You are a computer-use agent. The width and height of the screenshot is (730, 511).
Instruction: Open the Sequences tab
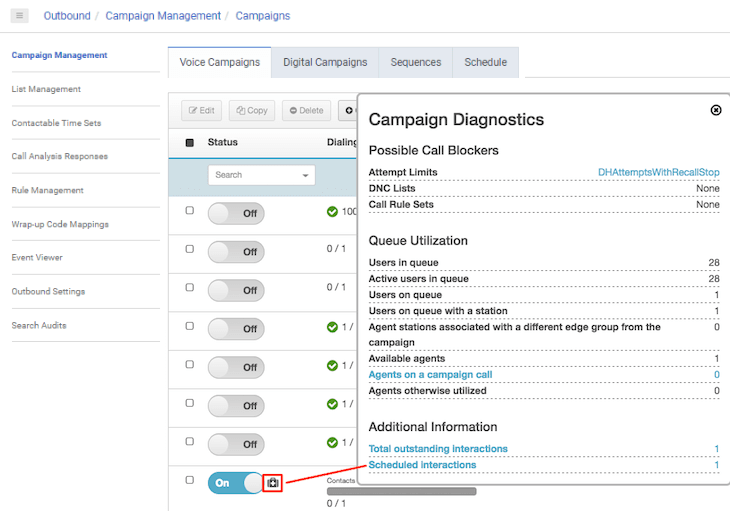416,62
